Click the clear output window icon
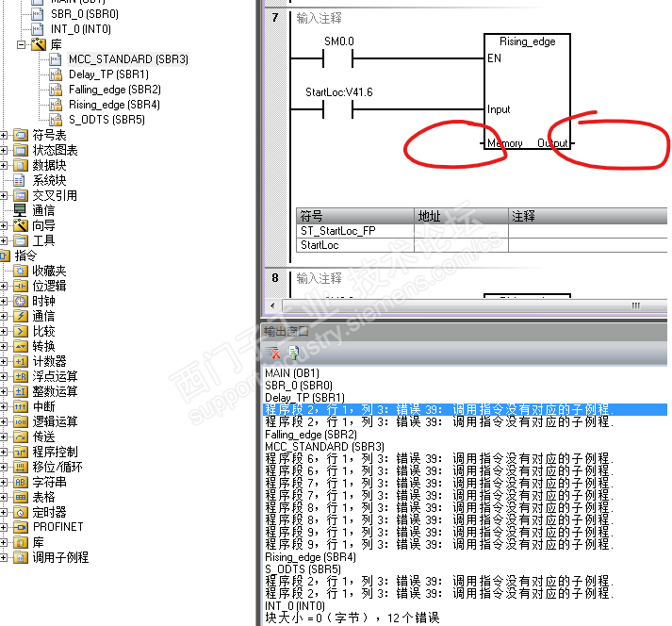Screen dimensions: 672x626 [272, 353]
